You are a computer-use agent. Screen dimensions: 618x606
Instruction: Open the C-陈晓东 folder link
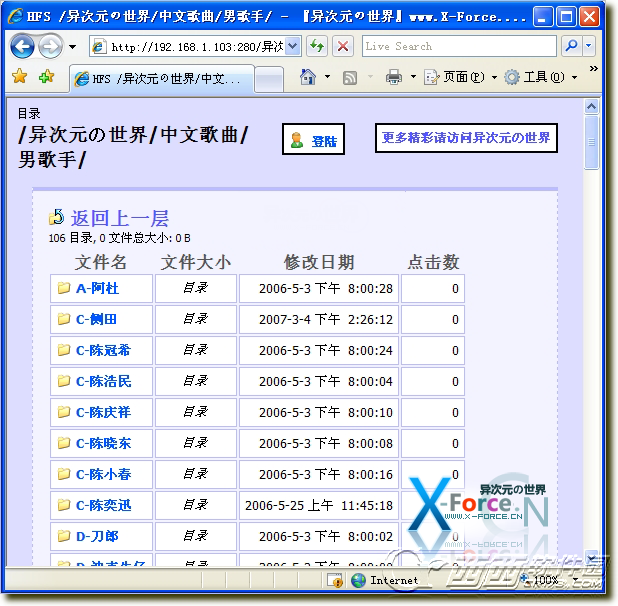[103, 443]
